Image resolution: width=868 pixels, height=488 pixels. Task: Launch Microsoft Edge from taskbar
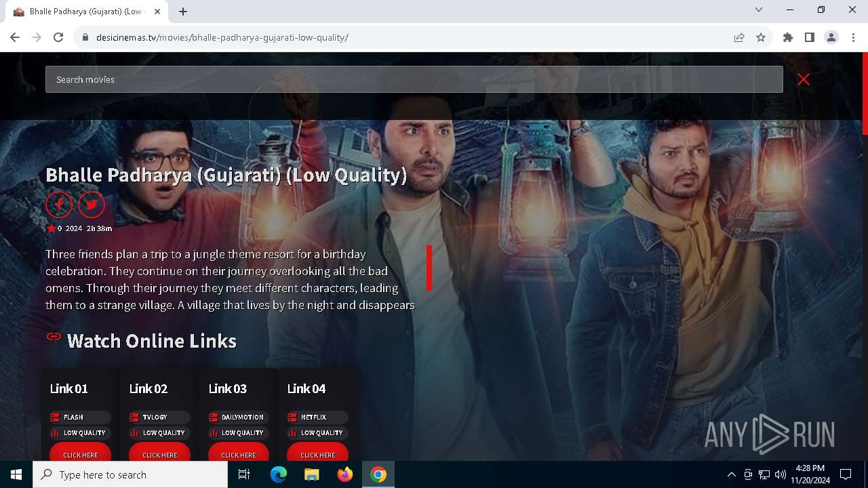279,474
